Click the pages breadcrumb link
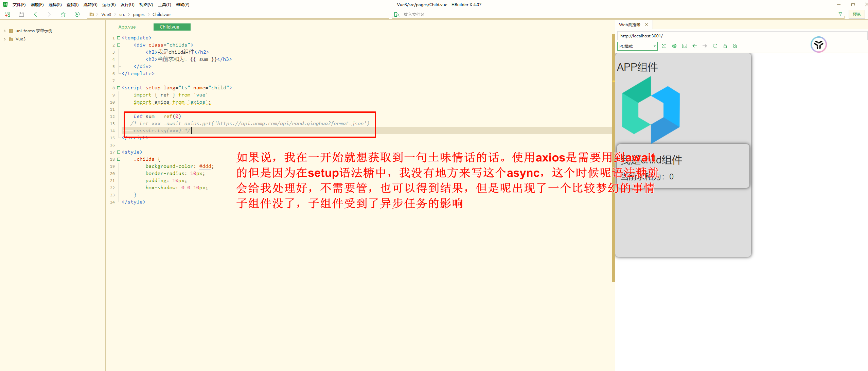 [139, 15]
